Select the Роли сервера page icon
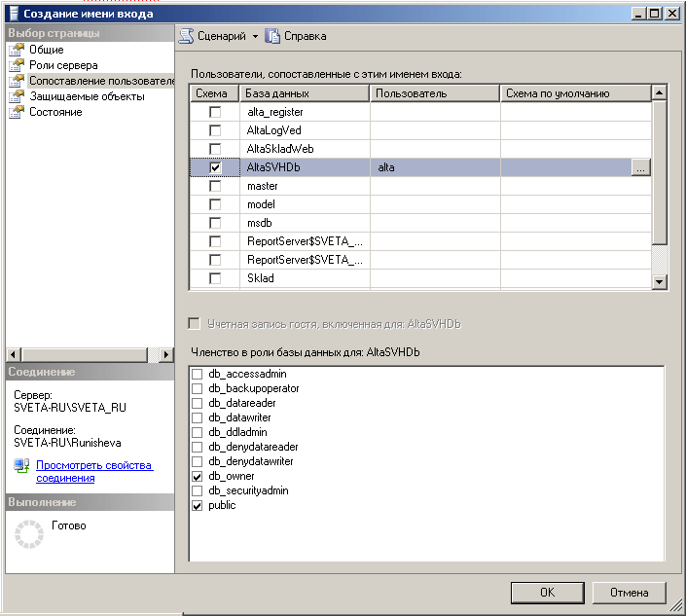The height and width of the screenshot is (616, 686). pos(17,65)
